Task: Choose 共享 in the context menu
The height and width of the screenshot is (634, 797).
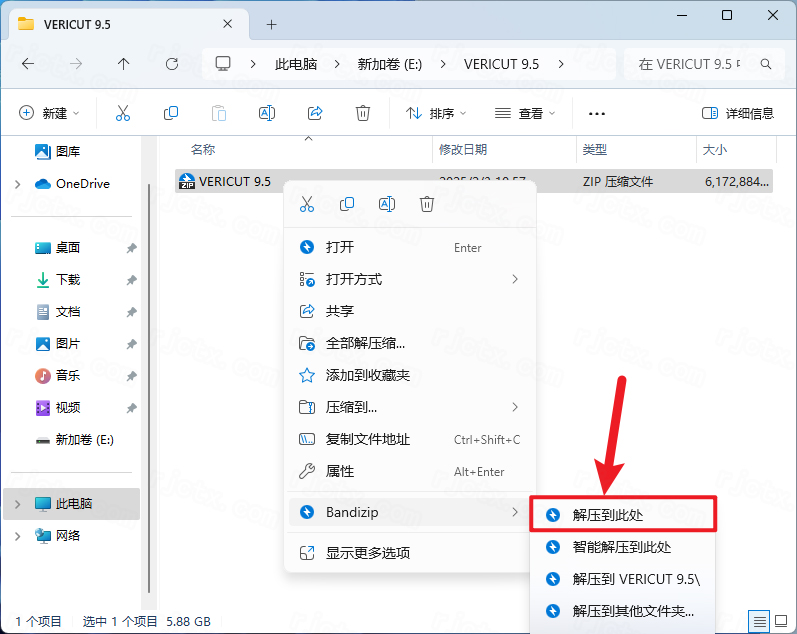Action: 410,311
